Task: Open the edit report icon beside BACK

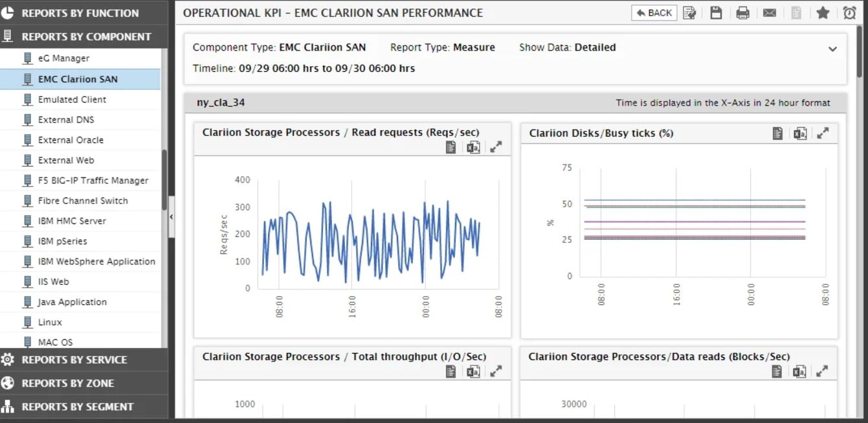Action: pos(689,12)
